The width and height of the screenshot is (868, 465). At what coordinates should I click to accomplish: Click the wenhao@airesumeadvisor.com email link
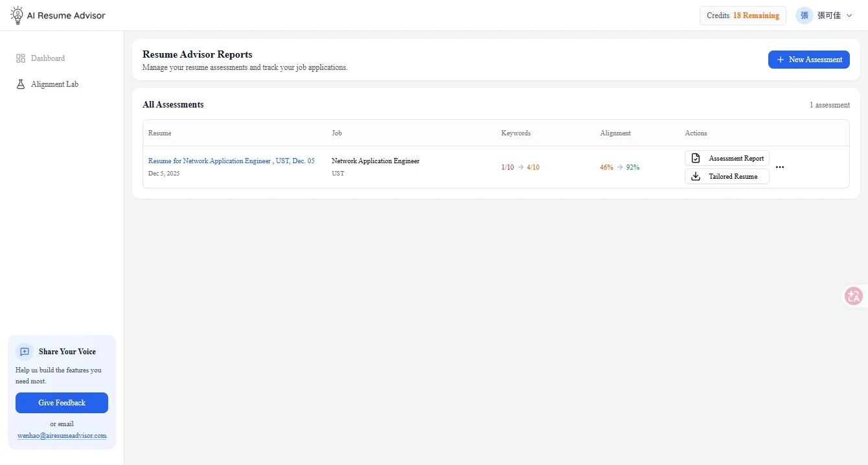tap(62, 436)
